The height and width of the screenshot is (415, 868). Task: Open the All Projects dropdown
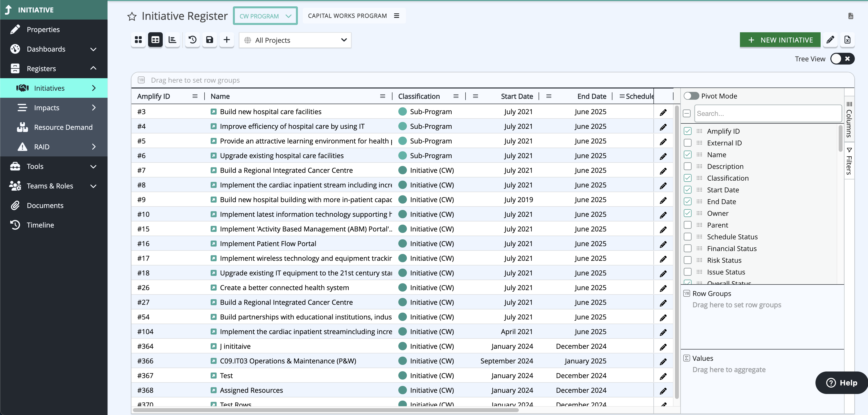(295, 40)
